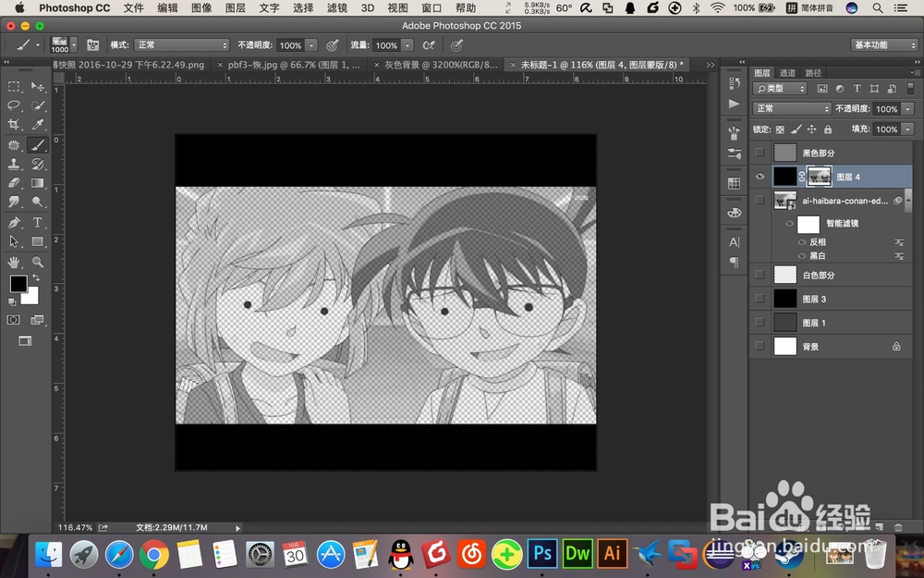The image size is (924, 578).
Task: Click the foreground color swatch
Action: [x=17, y=283]
